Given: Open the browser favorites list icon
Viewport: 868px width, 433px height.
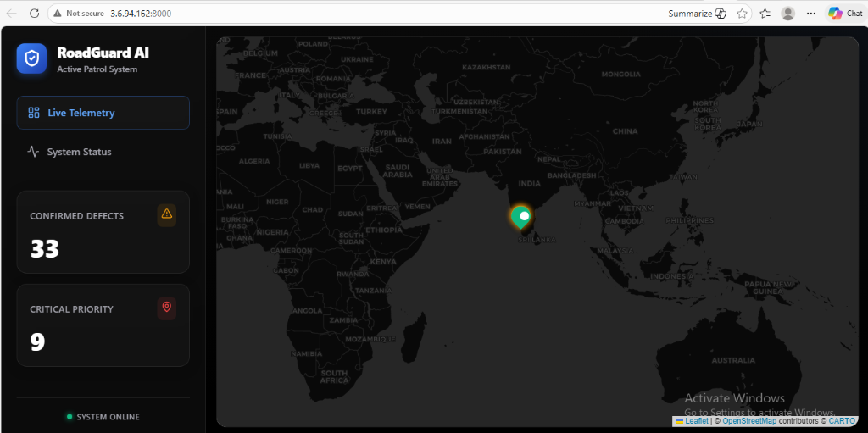Looking at the screenshot, I should pos(765,14).
